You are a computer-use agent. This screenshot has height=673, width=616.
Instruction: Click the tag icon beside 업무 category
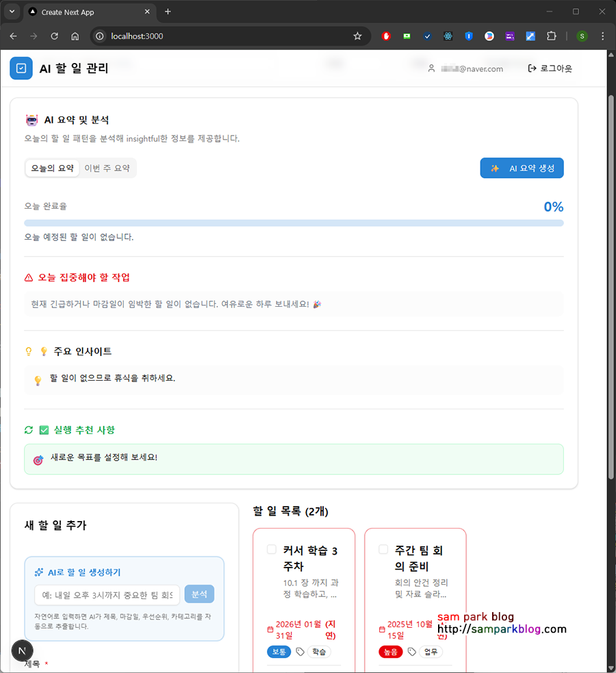click(412, 652)
